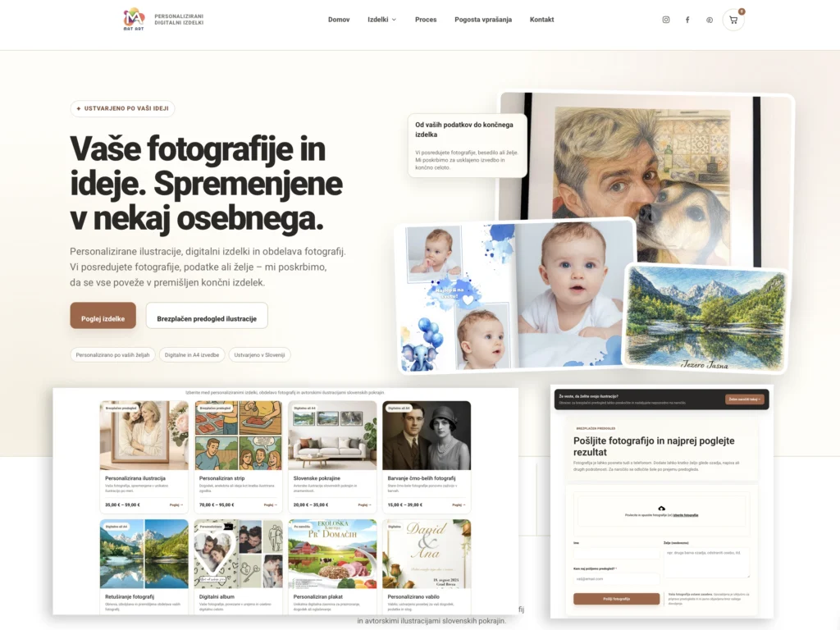The image size is (840, 630).
Task: Open Personalizirana ilustracija product thumbnail
Action: pos(144,435)
